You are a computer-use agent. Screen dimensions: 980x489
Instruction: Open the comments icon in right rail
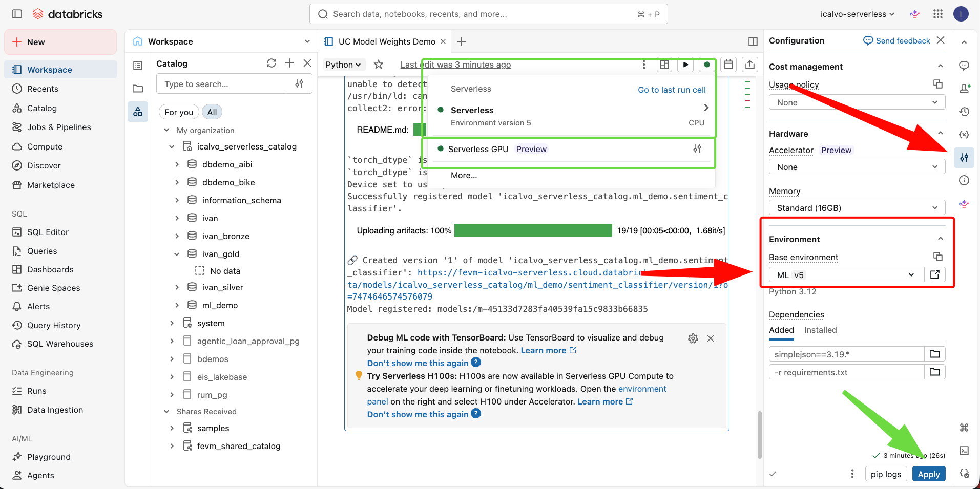click(x=964, y=66)
